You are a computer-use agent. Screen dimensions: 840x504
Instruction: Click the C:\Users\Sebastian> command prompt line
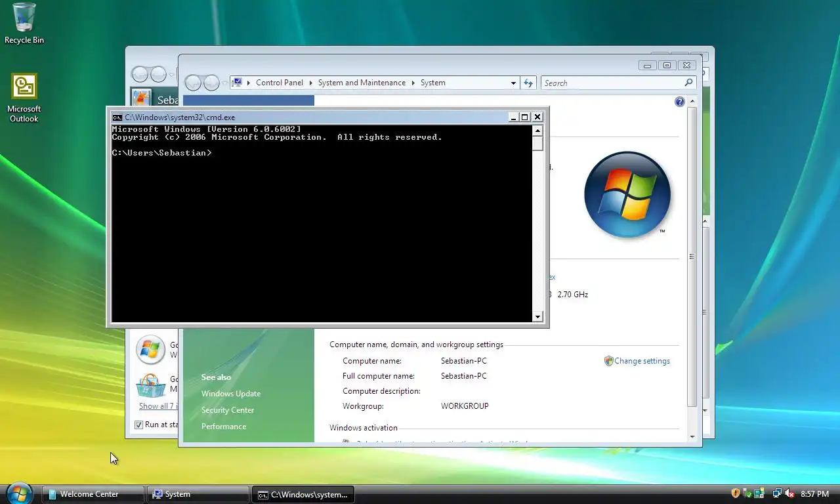tap(161, 153)
